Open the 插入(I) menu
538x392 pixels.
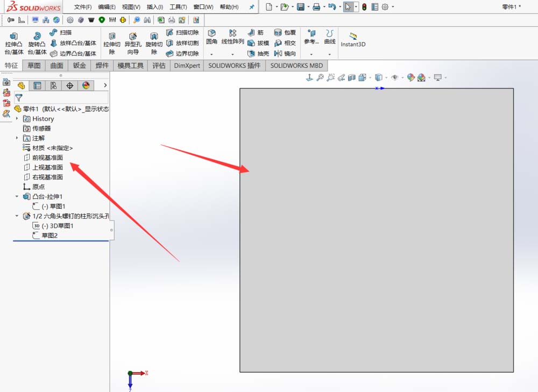(x=154, y=7)
